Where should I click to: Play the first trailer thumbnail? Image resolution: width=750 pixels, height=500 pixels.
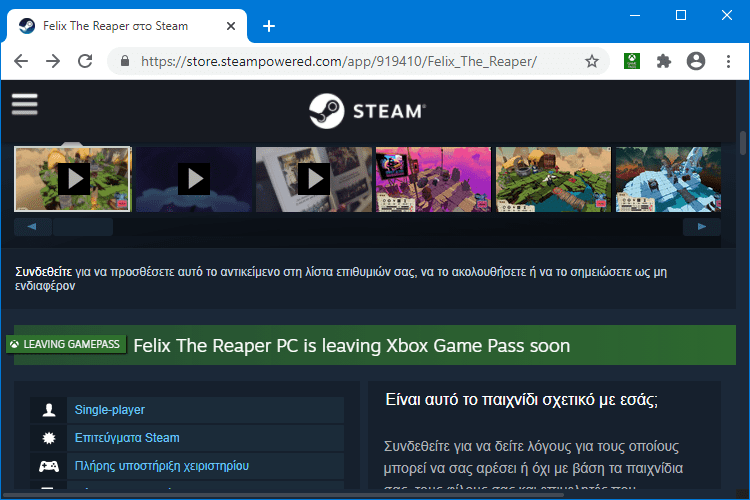click(73, 179)
